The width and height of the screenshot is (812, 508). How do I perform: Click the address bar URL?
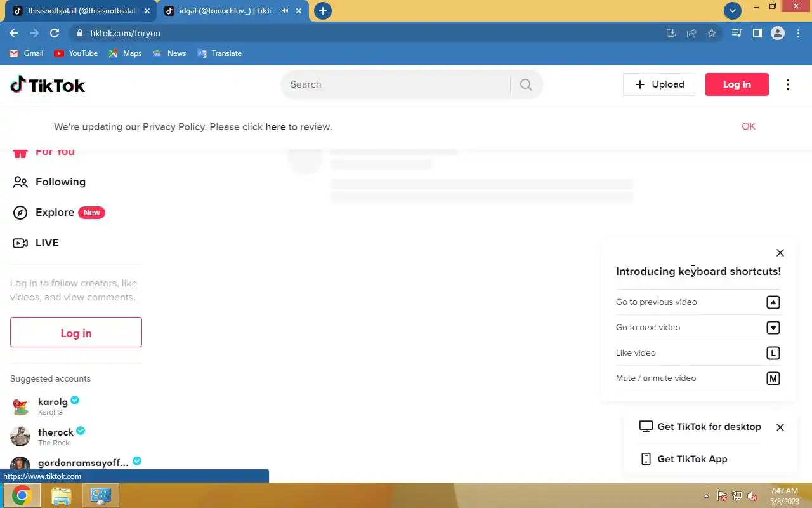click(125, 33)
